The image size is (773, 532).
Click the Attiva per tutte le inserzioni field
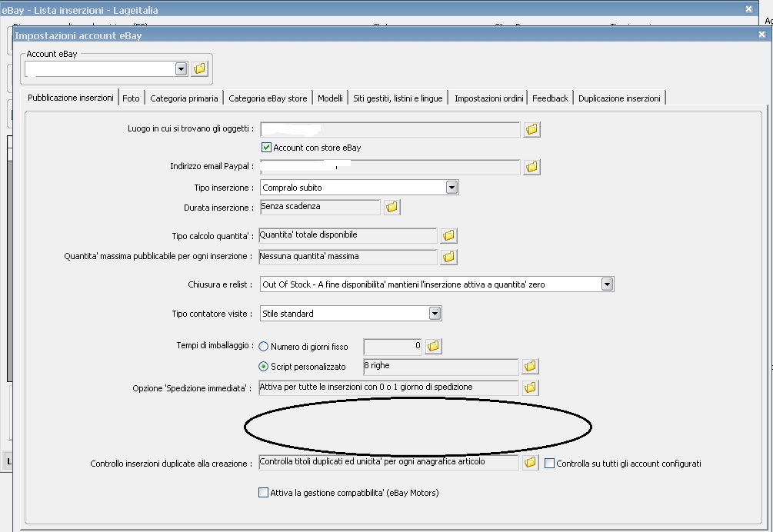[389, 387]
